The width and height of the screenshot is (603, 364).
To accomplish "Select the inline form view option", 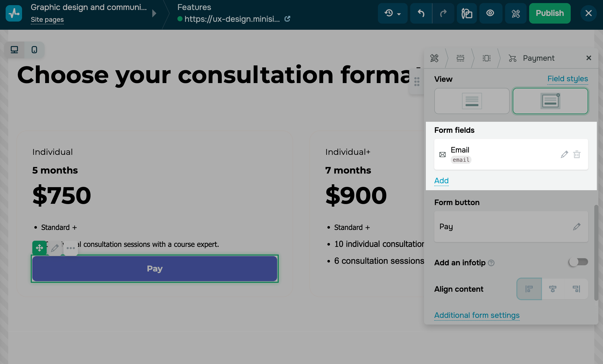I will [472, 101].
